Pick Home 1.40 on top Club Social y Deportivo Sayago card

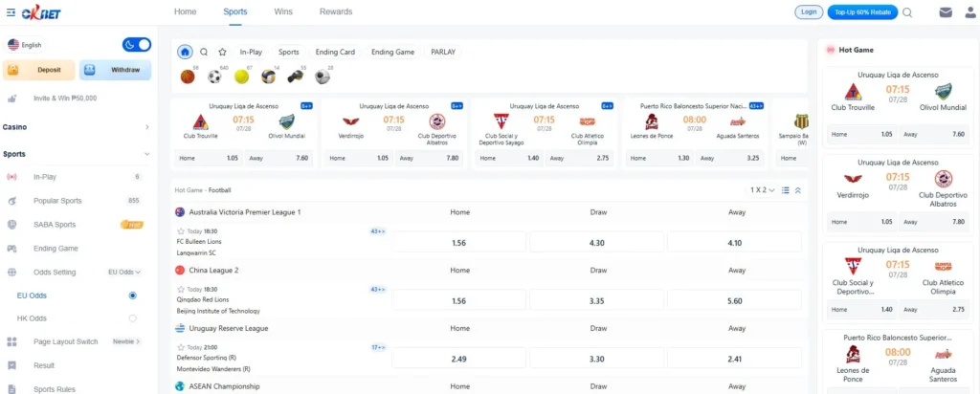click(509, 159)
